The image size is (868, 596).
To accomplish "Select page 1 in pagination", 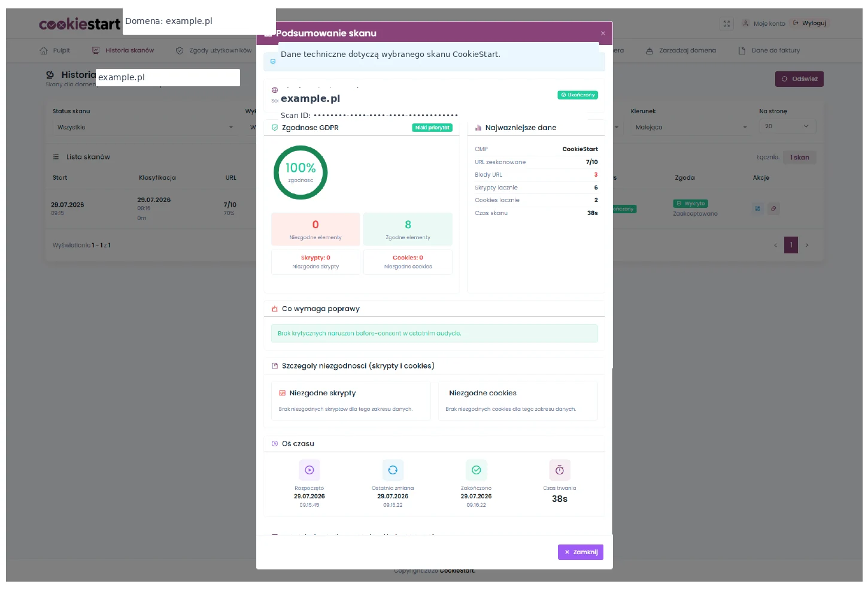I will click(x=791, y=245).
